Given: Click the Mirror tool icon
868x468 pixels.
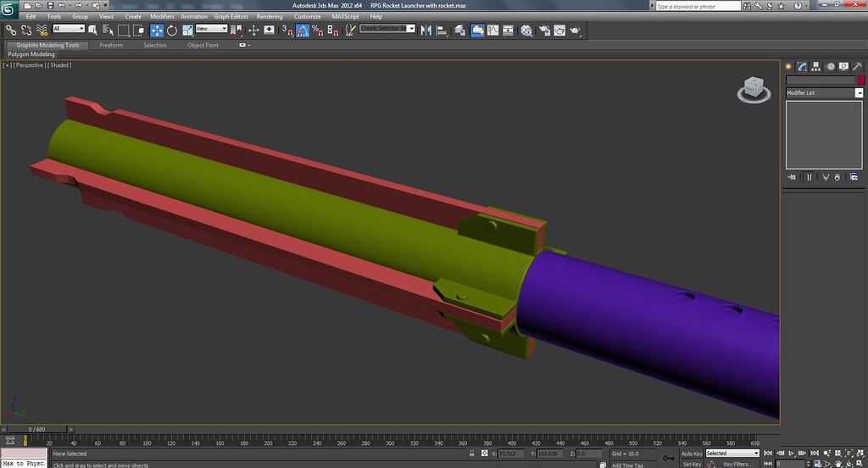Looking at the screenshot, I should click(x=426, y=30).
